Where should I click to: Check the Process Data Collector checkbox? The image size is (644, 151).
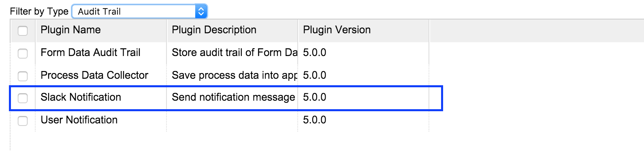pyautogui.click(x=23, y=76)
